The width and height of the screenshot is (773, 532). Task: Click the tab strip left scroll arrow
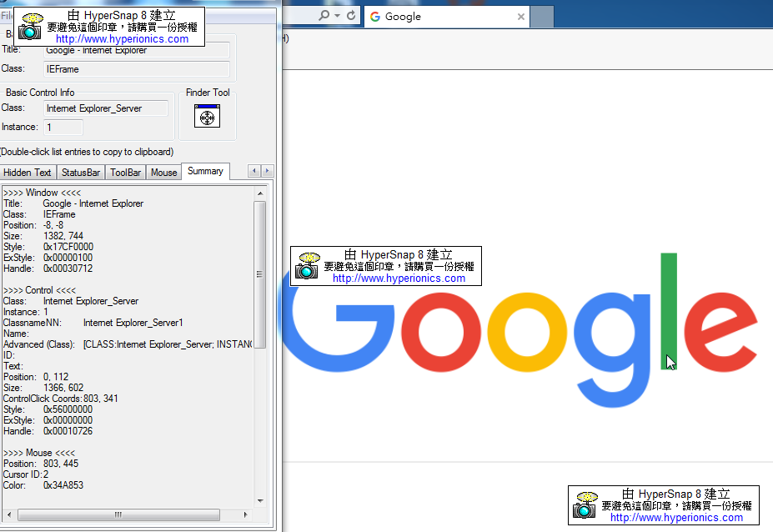(254, 171)
